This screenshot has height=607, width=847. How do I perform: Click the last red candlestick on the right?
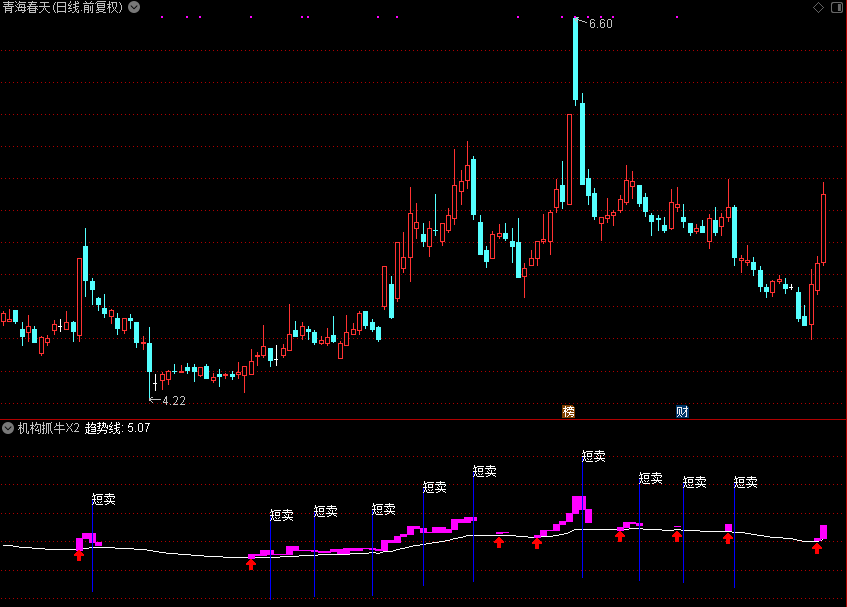click(x=823, y=229)
